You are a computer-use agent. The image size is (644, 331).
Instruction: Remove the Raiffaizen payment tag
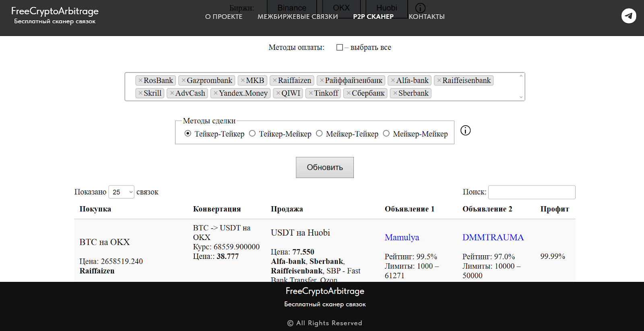275,81
